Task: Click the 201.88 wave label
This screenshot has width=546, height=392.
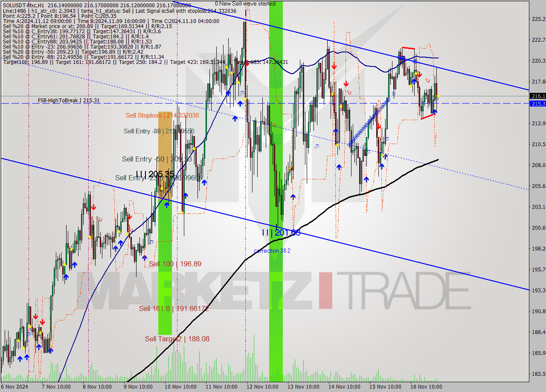Action: click(281, 233)
